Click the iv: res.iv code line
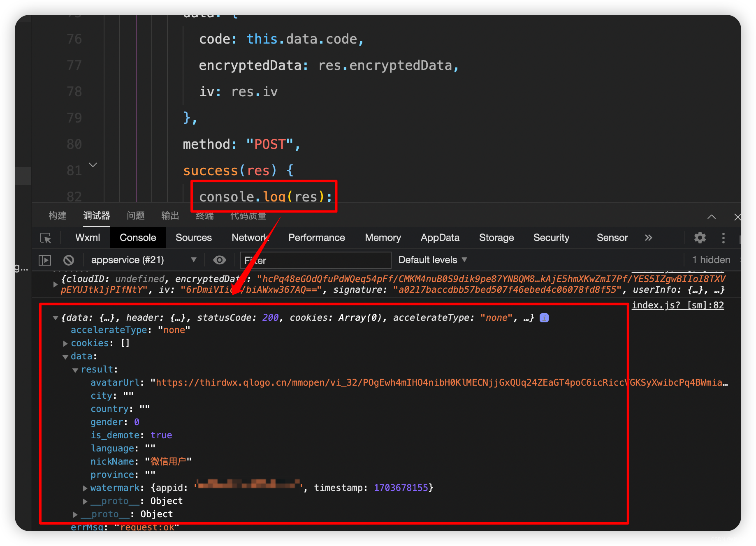Viewport: 756px width, 546px height. 239,92
